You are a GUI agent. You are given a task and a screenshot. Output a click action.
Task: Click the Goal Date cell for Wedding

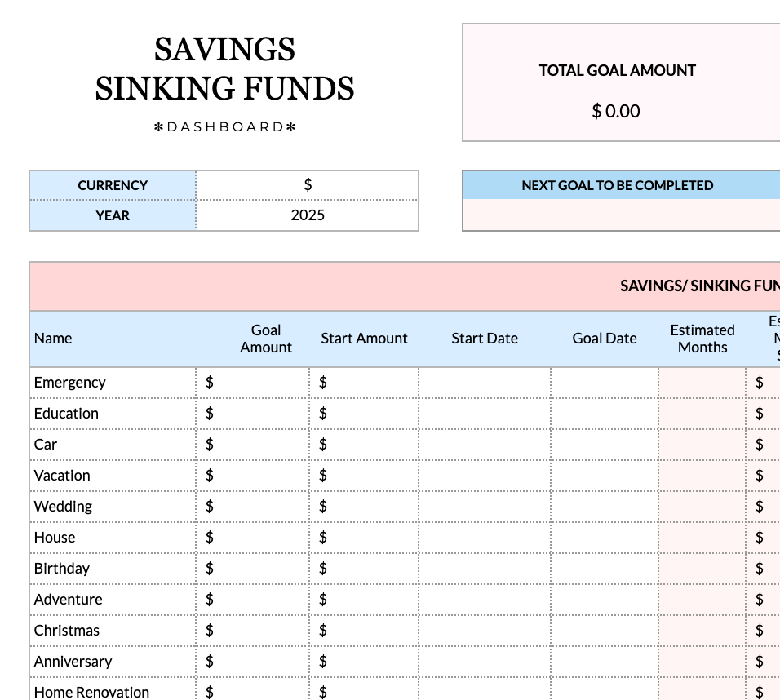[605, 506]
